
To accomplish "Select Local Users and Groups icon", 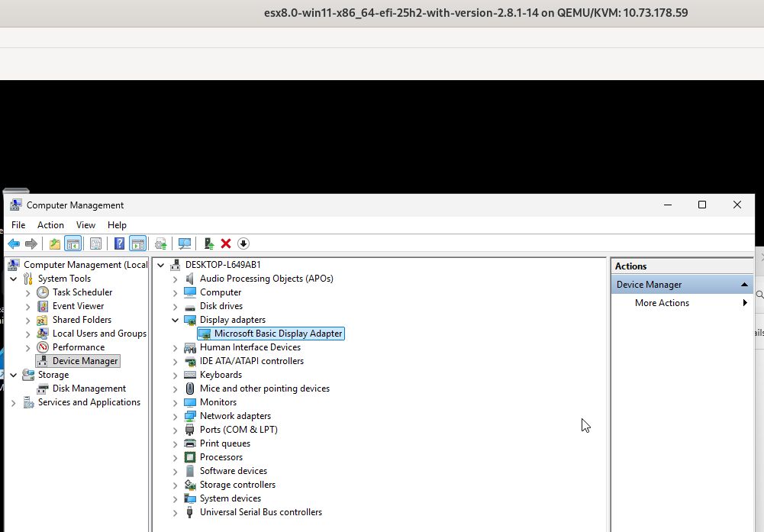I will [x=43, y=334].
